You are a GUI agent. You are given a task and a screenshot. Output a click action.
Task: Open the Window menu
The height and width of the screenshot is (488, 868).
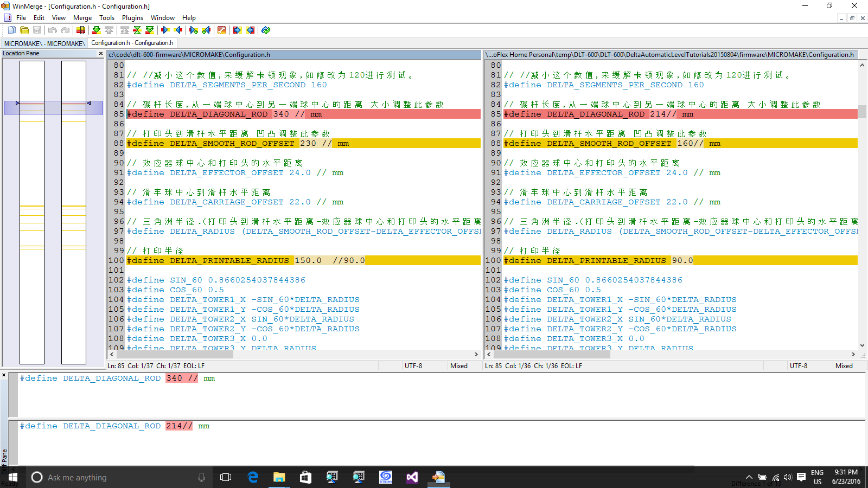pyautogui.click(x=163, y=18)
